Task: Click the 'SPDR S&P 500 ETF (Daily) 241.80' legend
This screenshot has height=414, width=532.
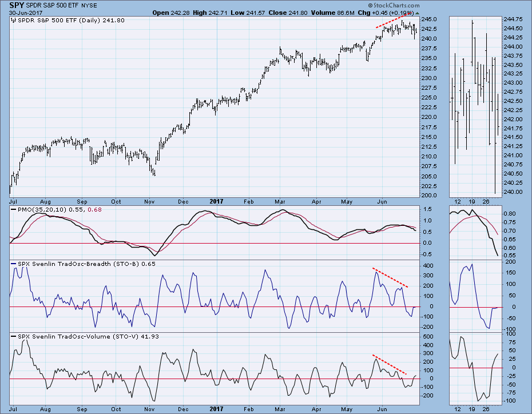Action: [x=71, y=21]
